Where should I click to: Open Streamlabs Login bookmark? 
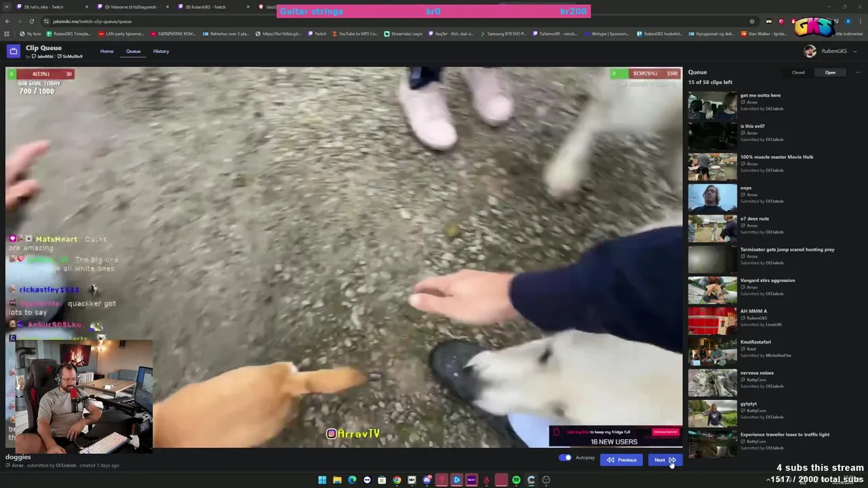coord(403,34)
